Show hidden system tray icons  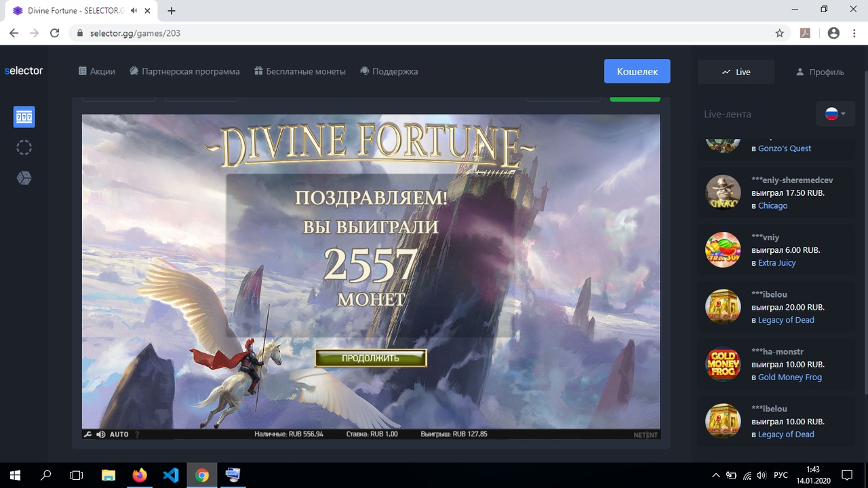[x=716, y=475]
